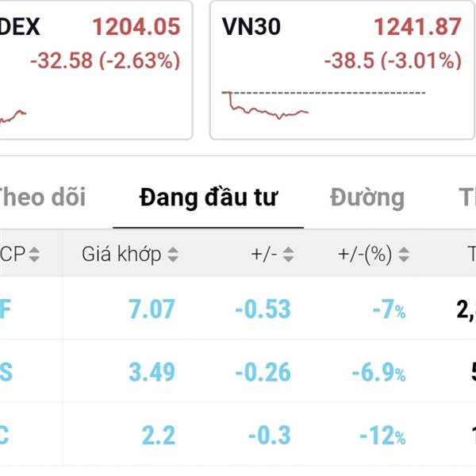Click the -12% change value
Screen dimensions: 476x476
click(x=382, y=436)
